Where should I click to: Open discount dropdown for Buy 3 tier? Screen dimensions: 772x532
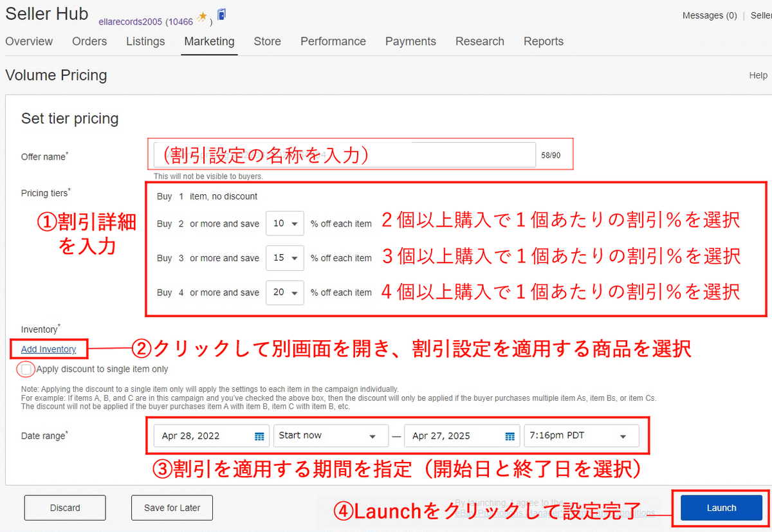[x=284, y=258]
